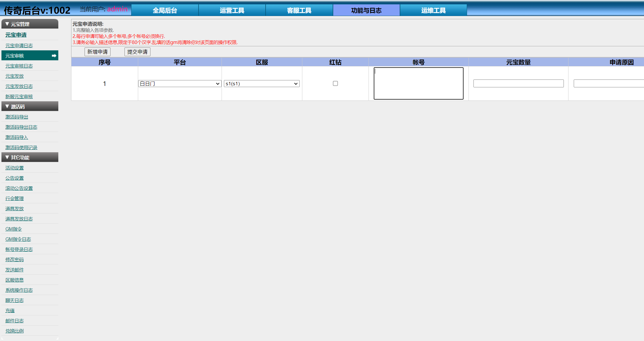The image size is (644, 341).
Task: Focus the 帐号 text area
Action: [418, 84]
